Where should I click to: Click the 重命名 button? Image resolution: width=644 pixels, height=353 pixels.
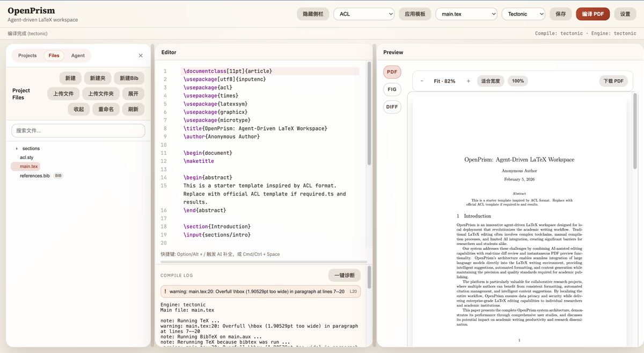(106, 109)
